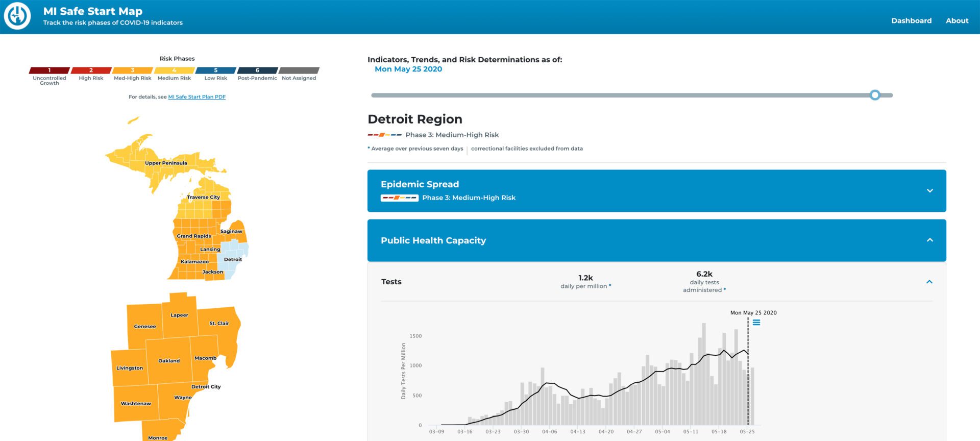Image resolution: width=980 pixels, height=441 pixels.
Task: Open the chart hamburger menu icon
Action: (756, 323)
